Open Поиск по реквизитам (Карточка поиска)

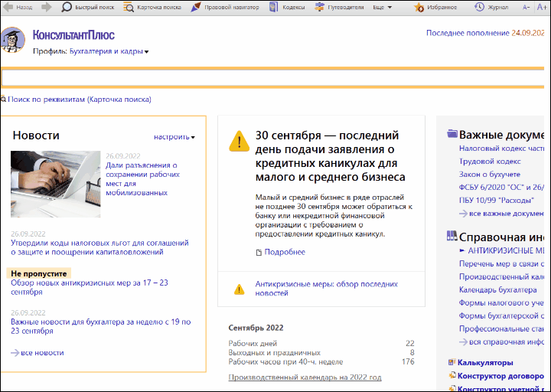point(80,100)
